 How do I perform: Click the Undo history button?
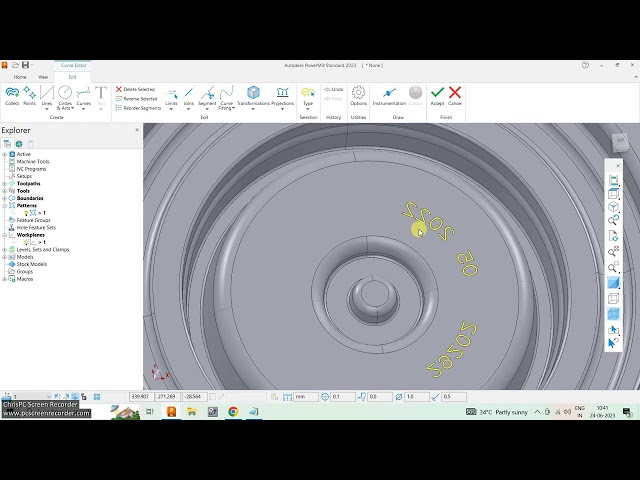tap(333, 89)
